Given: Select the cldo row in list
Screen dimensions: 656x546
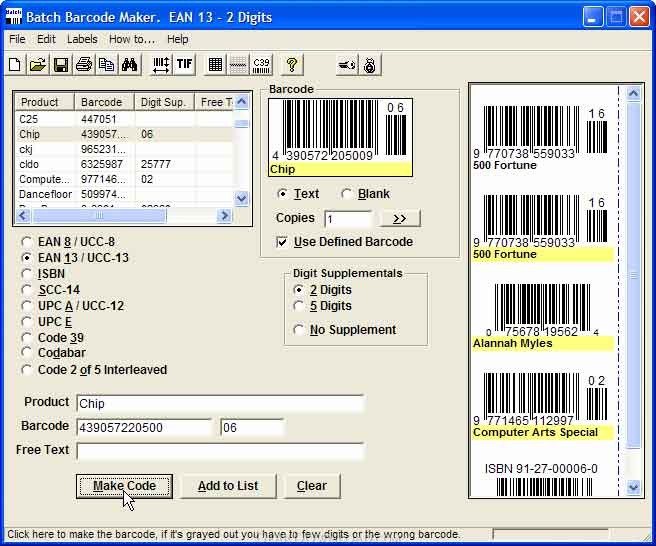Looking at the screenshot, I should click(124, 164).
